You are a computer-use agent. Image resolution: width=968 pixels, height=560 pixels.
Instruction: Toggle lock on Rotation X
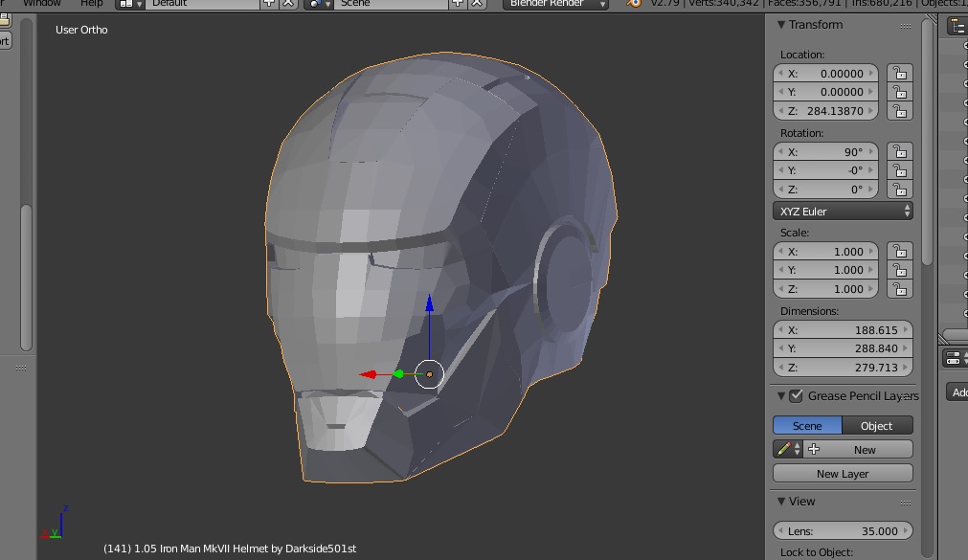[898, 152]
